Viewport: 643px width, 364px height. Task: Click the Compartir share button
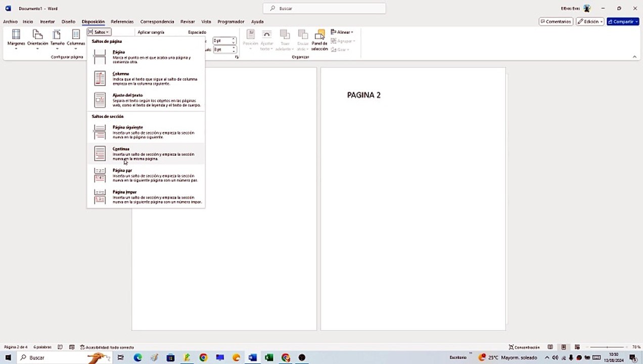622,22
